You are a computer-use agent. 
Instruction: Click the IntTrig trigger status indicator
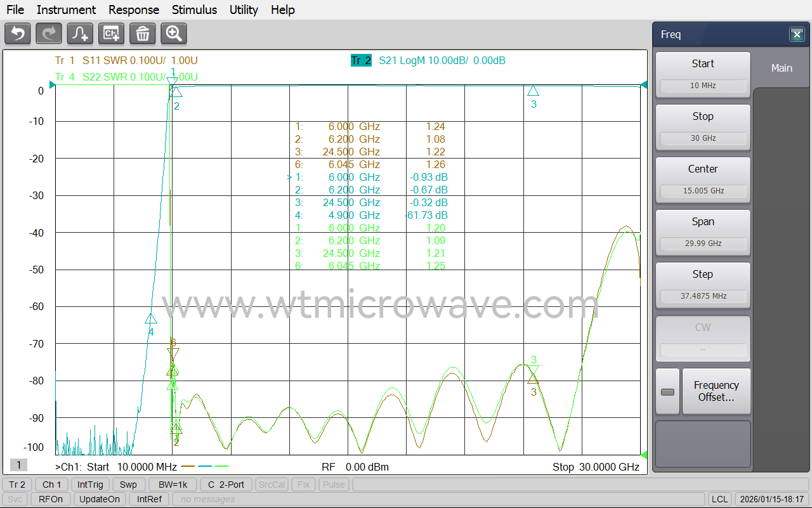tap(90, 484)
